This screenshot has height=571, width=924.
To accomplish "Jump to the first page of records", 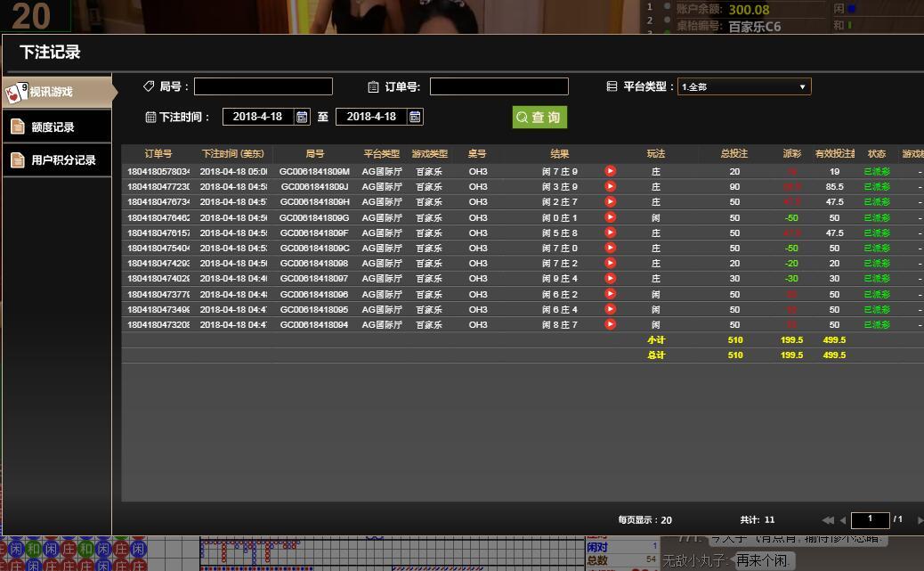I will pyautogui.click(x=828, y=520).
